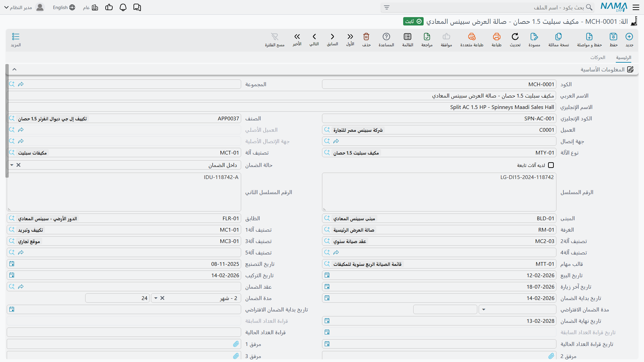Click the NAMA ERP logo
Image resolution: width=644 pixels, height=362 pixels.
tap(614, 7)
